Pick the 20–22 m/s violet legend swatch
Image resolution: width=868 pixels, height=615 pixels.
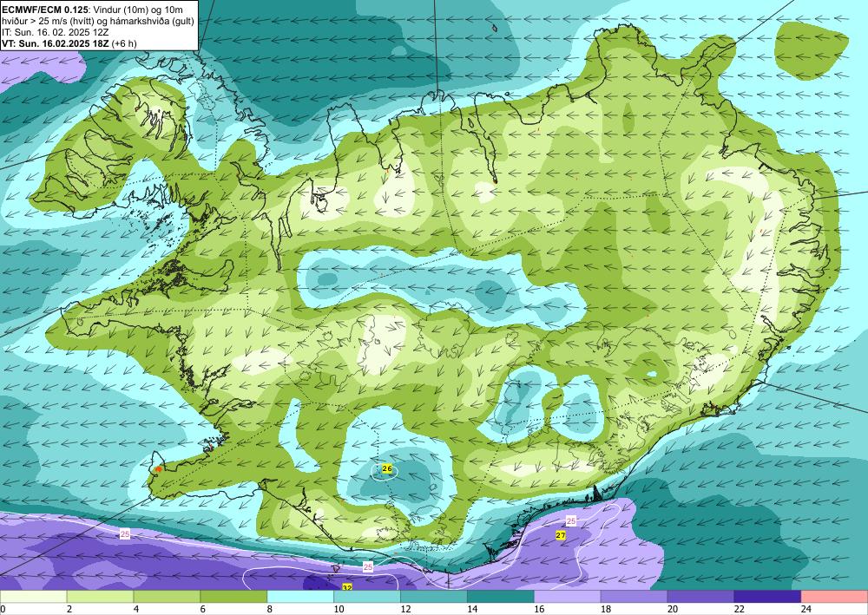click(700, 597)
